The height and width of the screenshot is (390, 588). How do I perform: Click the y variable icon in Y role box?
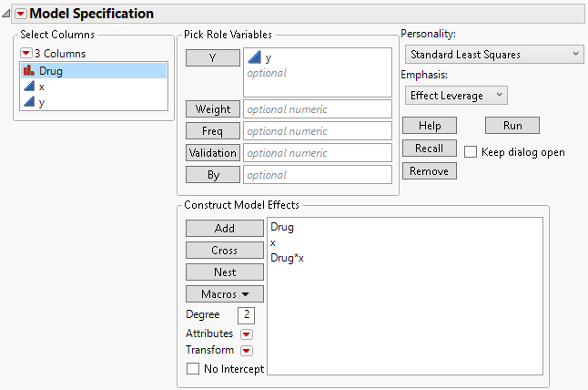point(255,57)
